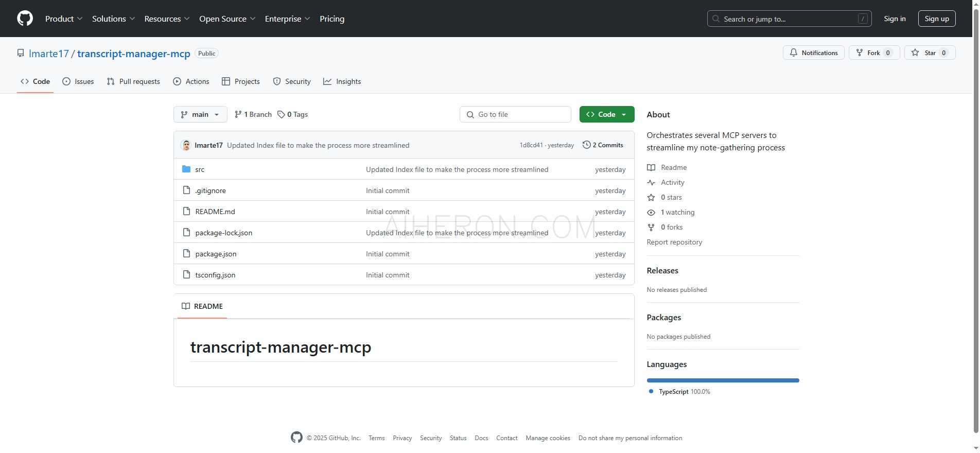The image size is (980, 453).
Task: Open the package-lock.json file name
Action: (224, 233)
